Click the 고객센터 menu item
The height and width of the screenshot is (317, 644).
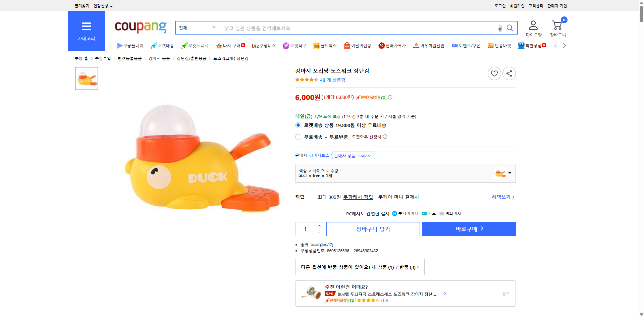click(535, 6)
